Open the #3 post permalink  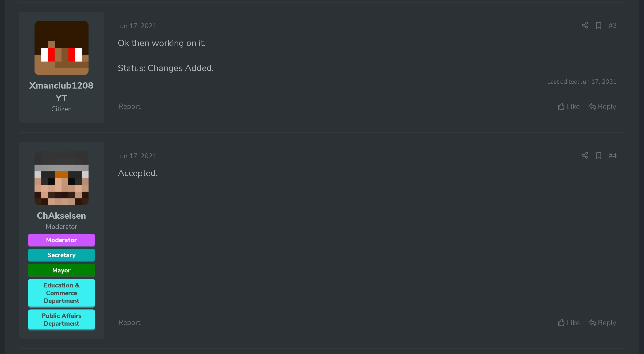[x=612, y=25]
